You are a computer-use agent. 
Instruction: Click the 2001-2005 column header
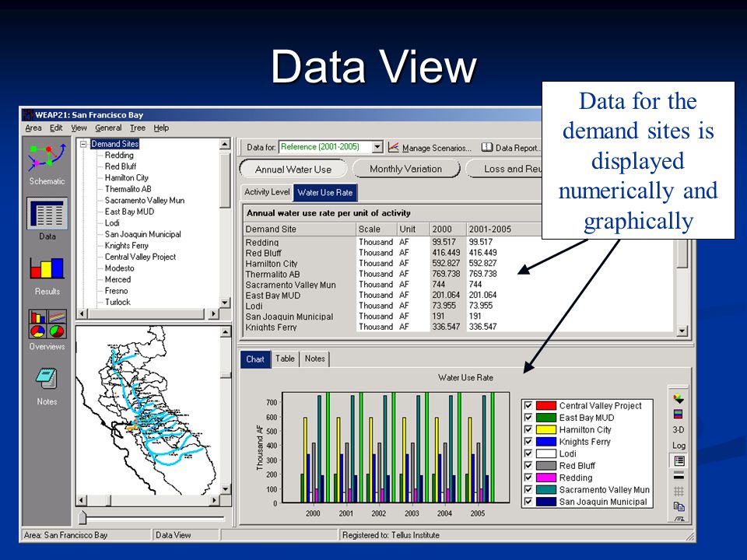click(503, 229)
